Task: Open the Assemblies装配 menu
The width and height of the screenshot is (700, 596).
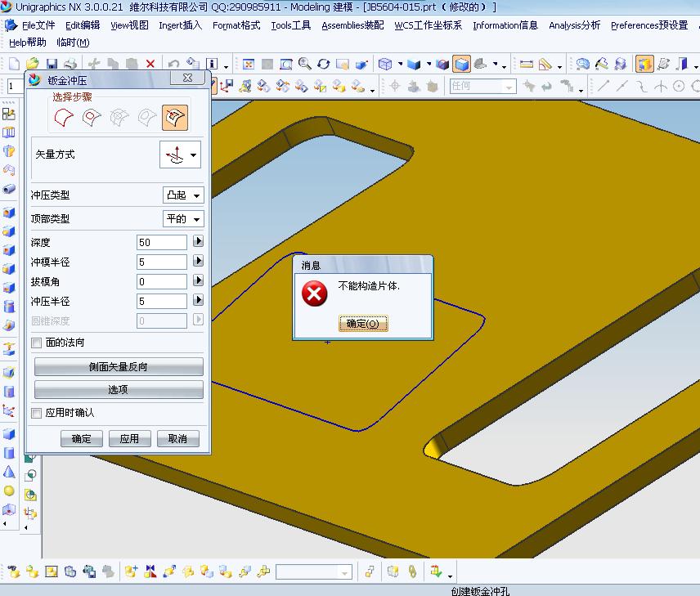Action: (352, 25)
